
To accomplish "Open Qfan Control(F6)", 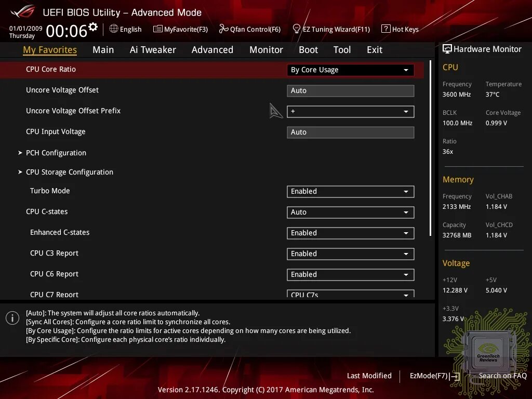I will click(x=250, y=29).
